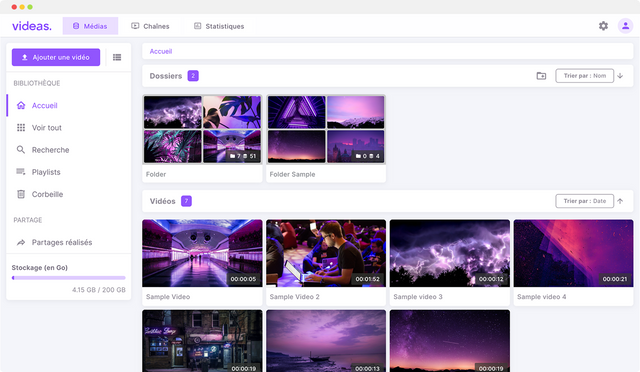Click the storage usage progress bar
640x372 pixels.
click(69, 278)
